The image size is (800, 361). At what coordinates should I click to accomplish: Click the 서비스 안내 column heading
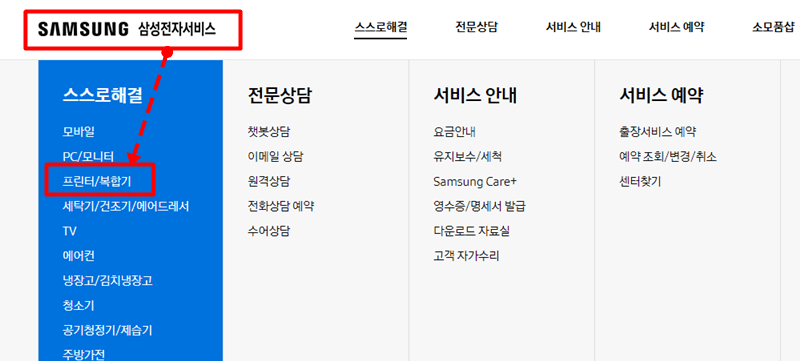click(x=475, y=95)
